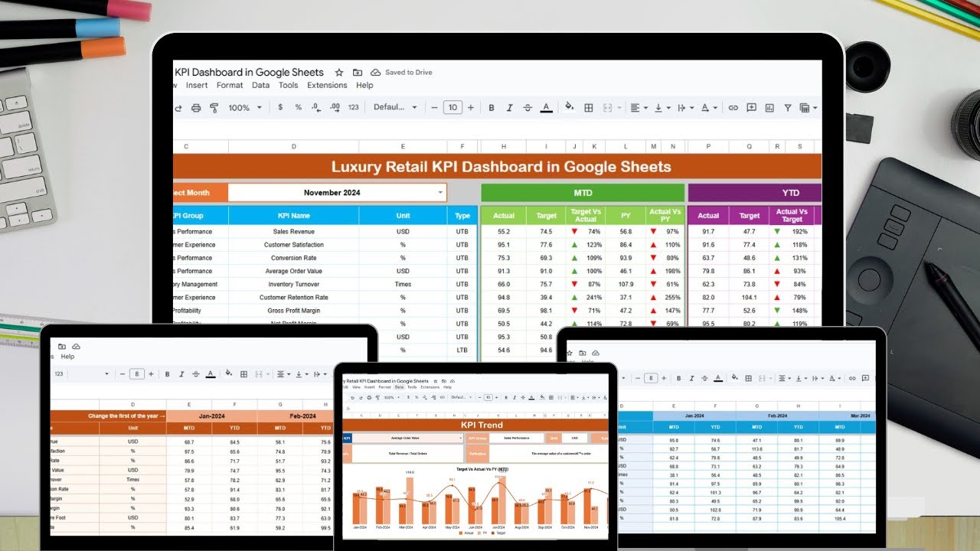The height and width of the screenshot is (551, 980).
Task: Select the Sales Revenue KPI cell
Action: [x=294, y=232]
